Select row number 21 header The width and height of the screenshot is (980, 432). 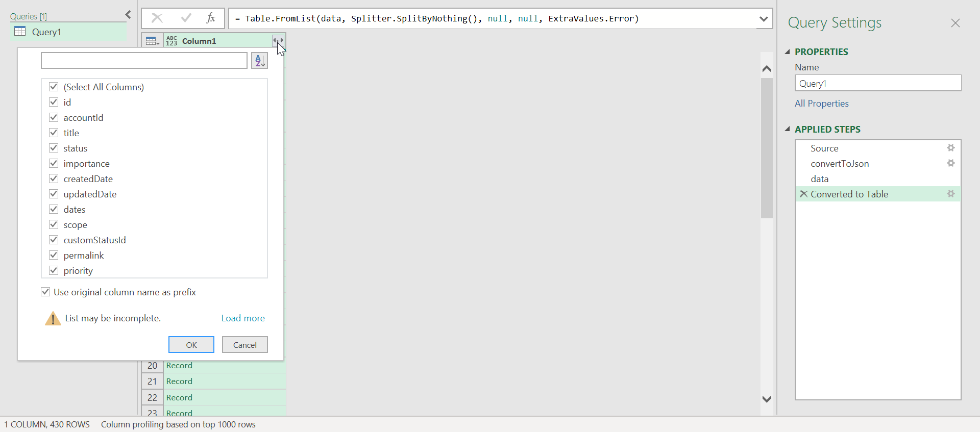[152, 381]
